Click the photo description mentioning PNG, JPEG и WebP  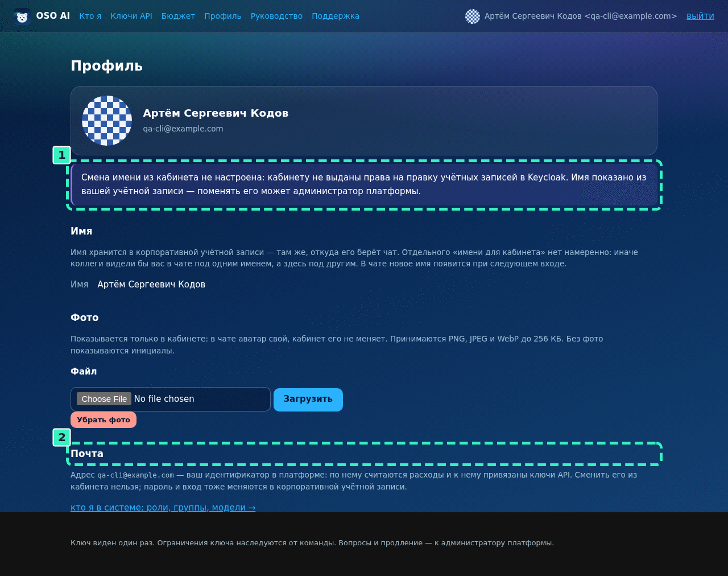click(x=337, y=345)
